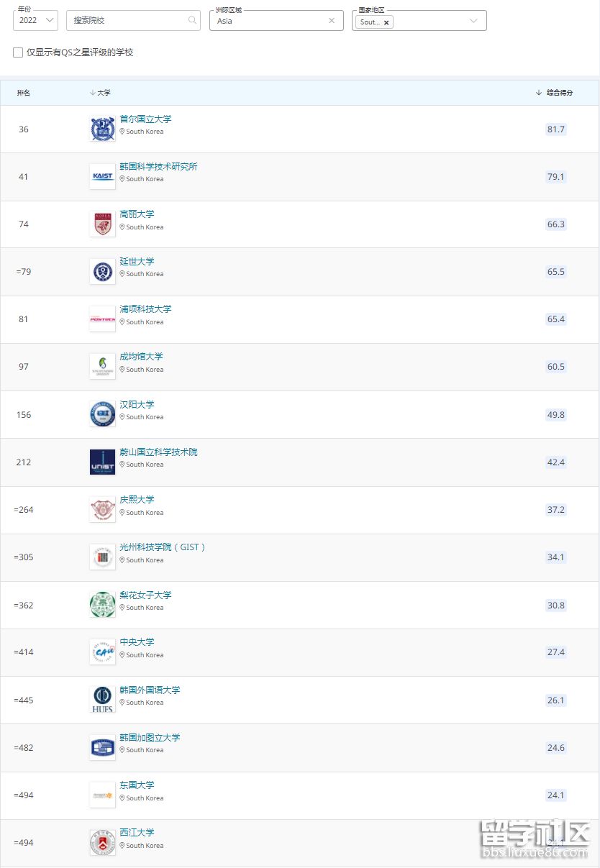The width and height of the screenshot is (600, 868).
Task: Click the KAIST logo
Action: pyautogui.click(x=102, y=177)
